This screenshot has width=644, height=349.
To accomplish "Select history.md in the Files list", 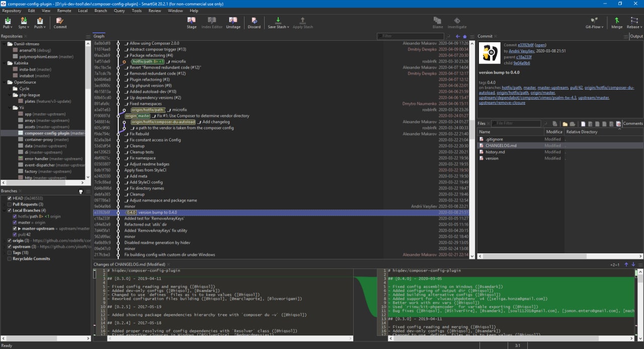I will tap(495, 152).
